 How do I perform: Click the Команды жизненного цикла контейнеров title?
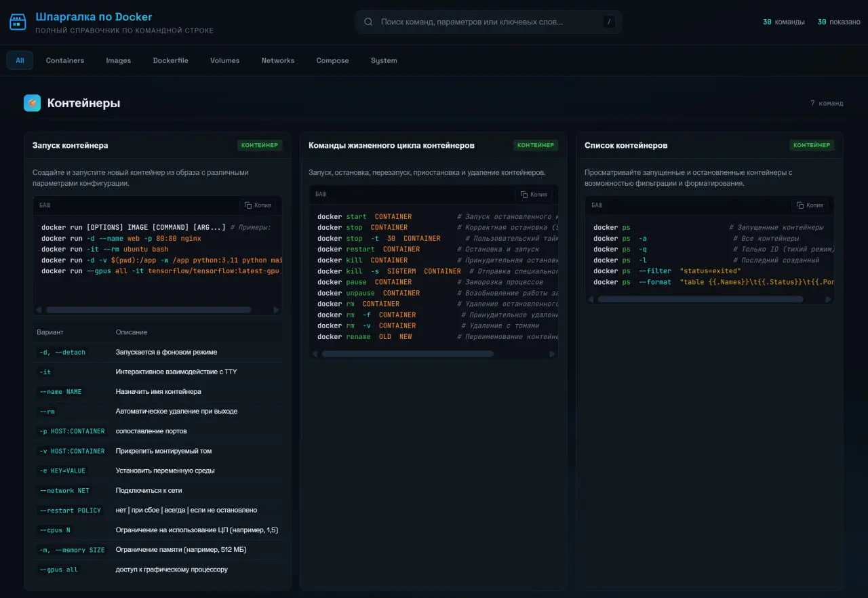coord(391,145)
